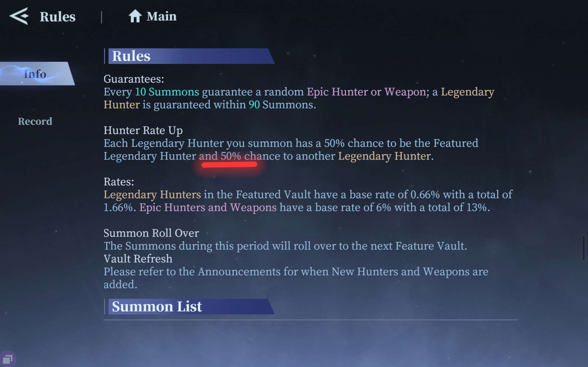Image resolution: width=588 pixels, height=367 pixels.
Task: Click the 'Hunter Rate Up' heading
Action: [x=143, y=131]
